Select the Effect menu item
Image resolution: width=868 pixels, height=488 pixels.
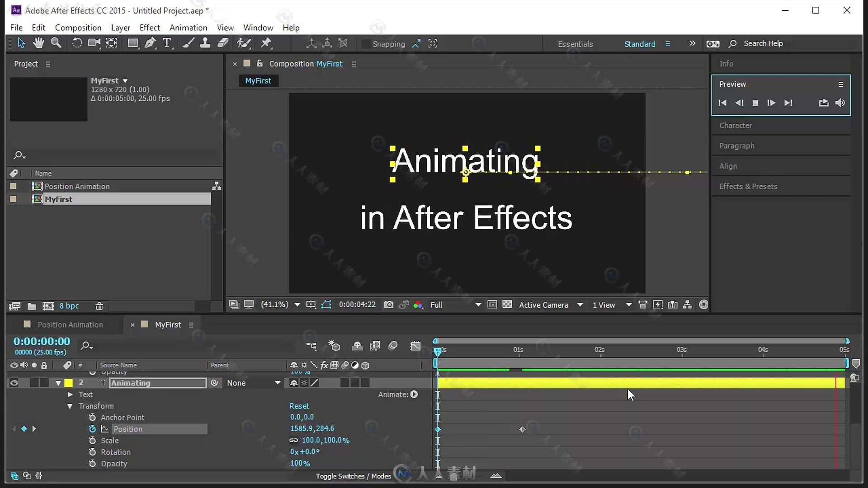[x=149, y=28]
